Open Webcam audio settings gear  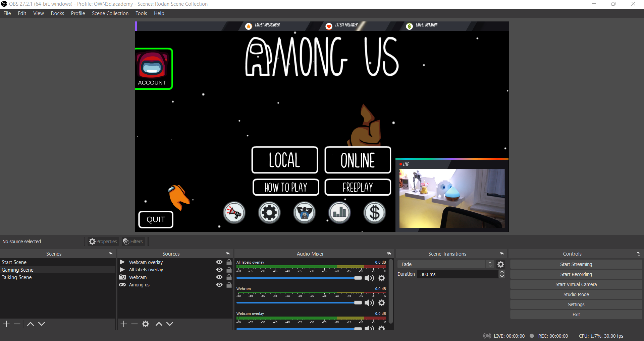[x=382, y=303]
